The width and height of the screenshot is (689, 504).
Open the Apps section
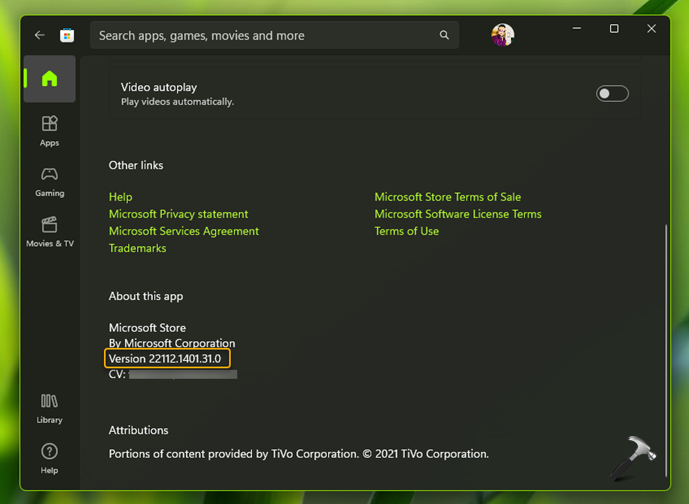pos(50,131)
